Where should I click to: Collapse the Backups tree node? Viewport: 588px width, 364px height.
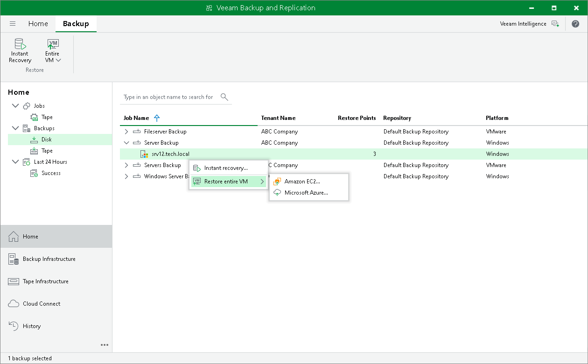point(15,128)
